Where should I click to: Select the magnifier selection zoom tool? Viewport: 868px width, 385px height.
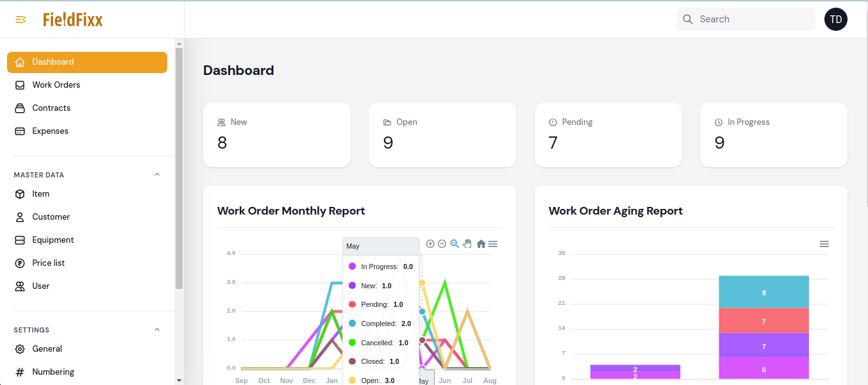(x=455, y=244)
